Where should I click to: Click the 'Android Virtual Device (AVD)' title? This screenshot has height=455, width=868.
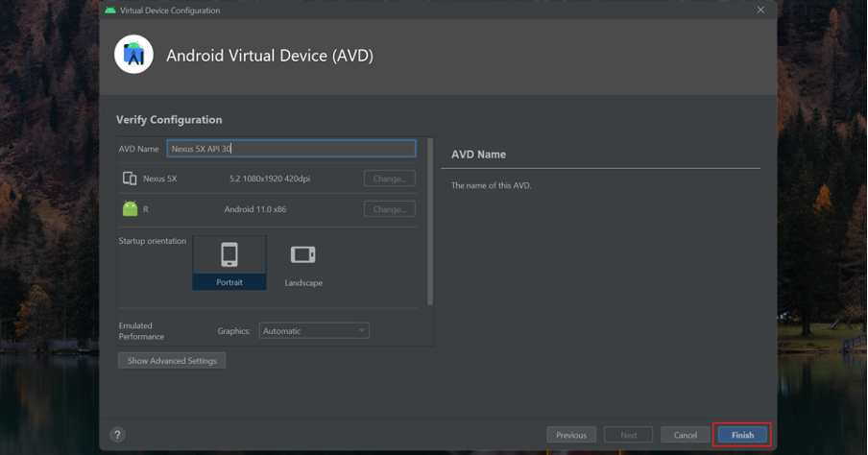(270, 56)
